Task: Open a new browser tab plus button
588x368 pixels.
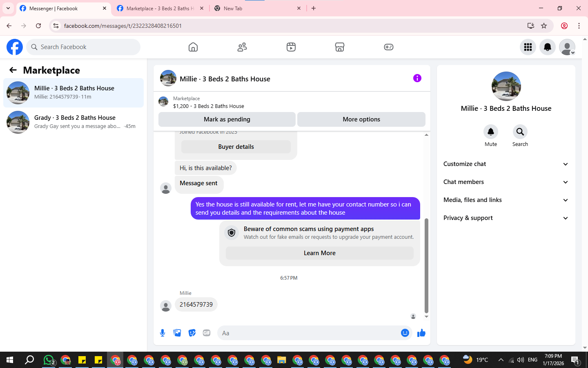Action: tap(314, 8)
